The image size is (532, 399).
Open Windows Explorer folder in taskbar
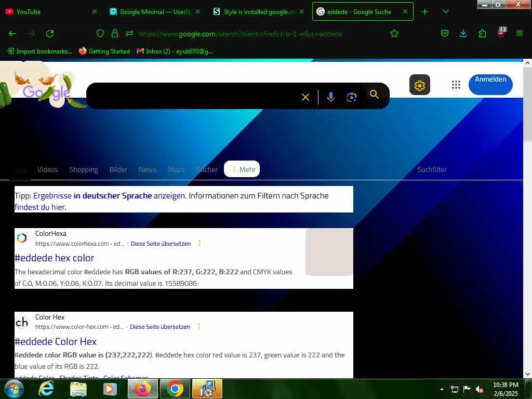(78, 389)
